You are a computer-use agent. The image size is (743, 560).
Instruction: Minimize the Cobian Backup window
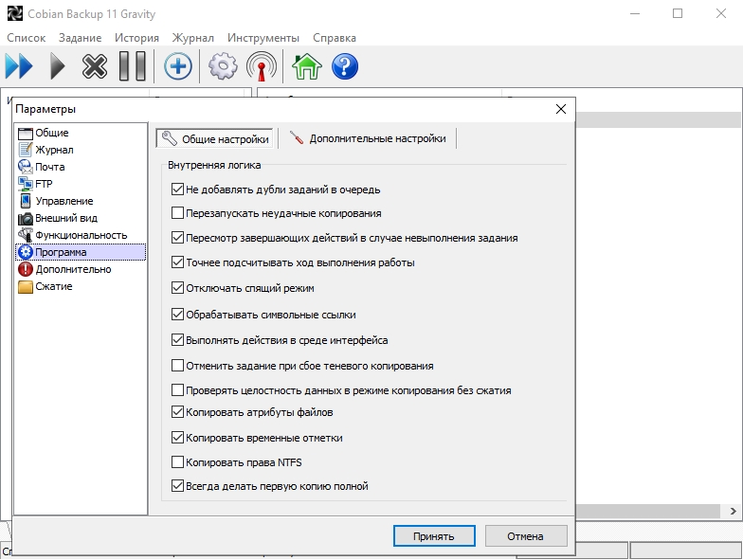pyautogui.click(x=635, y=13)
